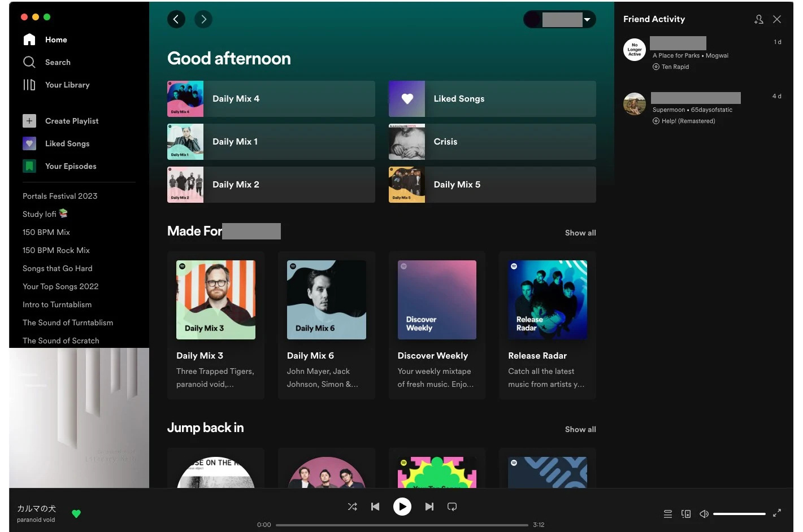The height and width of the screenshot is (532, 803).
Task: Open the Daily Mix 3 card
Action: [x=216, y=325]
